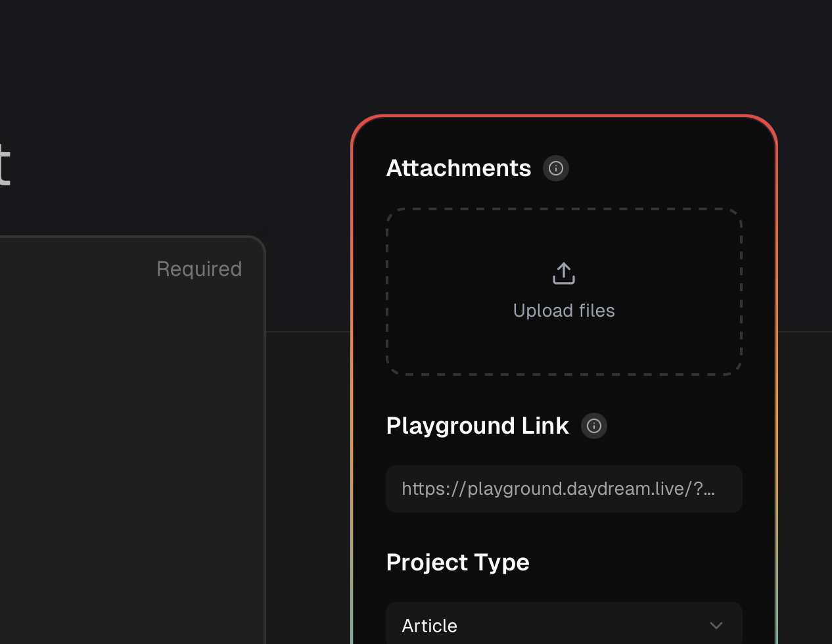This screenshot has width=832, height=644.
Task: Click the partially visible page title text
Action: (x=4, y=164)
